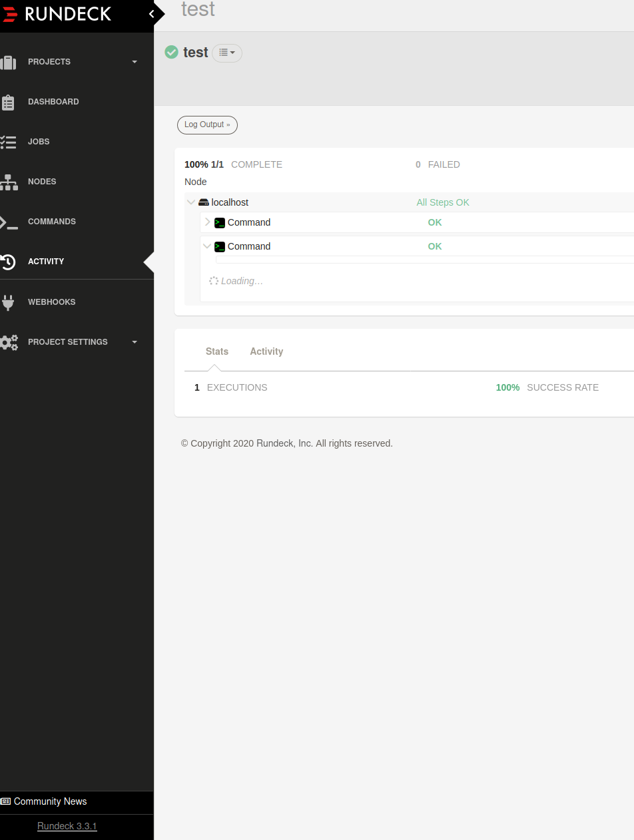Collapse the second Command step

pos(207,246)
